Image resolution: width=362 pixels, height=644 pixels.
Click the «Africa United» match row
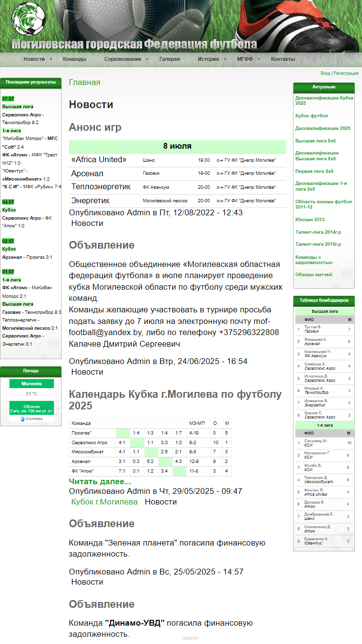coord(177,160)
